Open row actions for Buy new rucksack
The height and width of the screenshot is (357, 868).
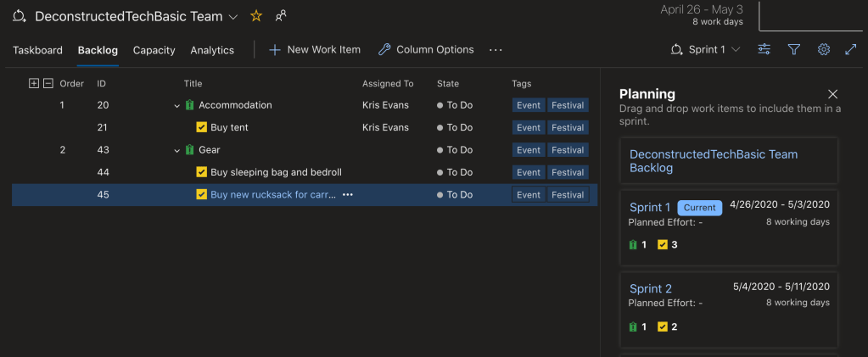point(347,195)
